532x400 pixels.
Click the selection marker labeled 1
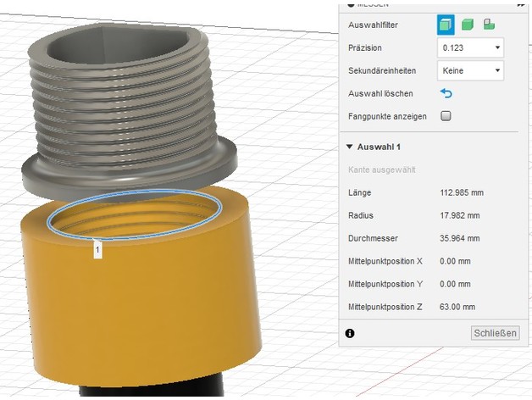(97, 250)
